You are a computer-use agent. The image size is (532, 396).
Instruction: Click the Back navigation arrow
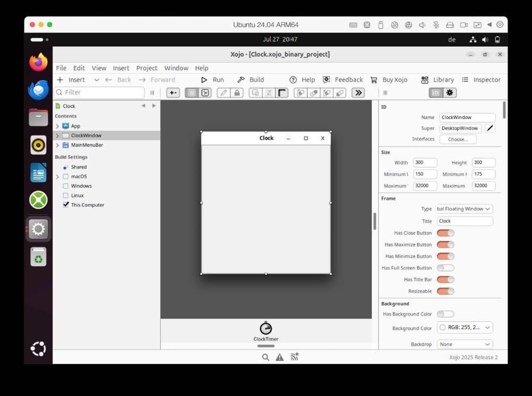click(109, 80)
